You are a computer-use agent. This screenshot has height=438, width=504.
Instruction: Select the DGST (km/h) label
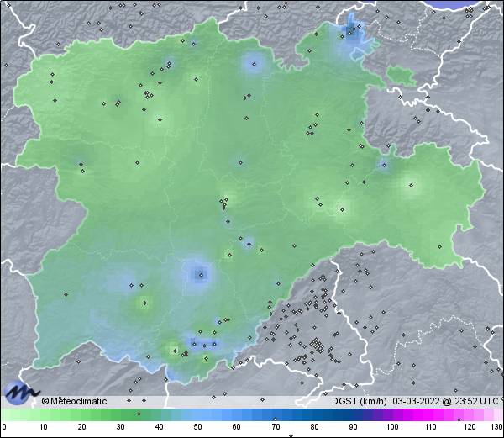click(360, 401)
